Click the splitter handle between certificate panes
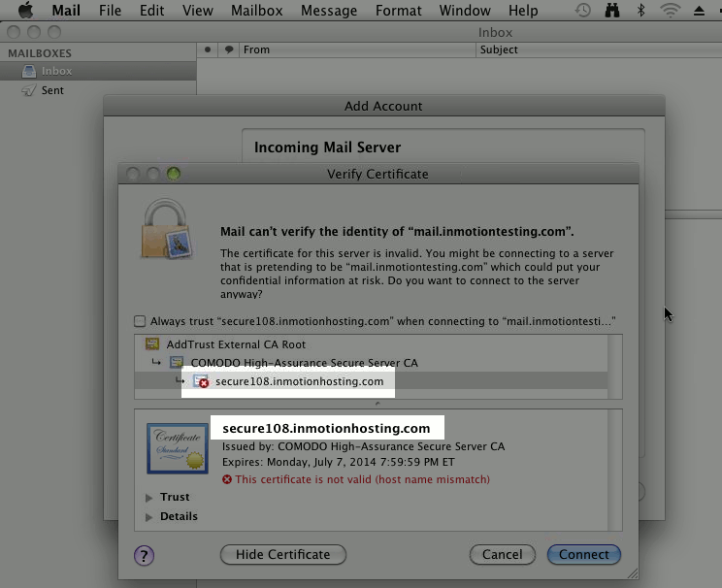Image resolution: width=722 pixels, height=588 pixels. (x=377, y=404)
